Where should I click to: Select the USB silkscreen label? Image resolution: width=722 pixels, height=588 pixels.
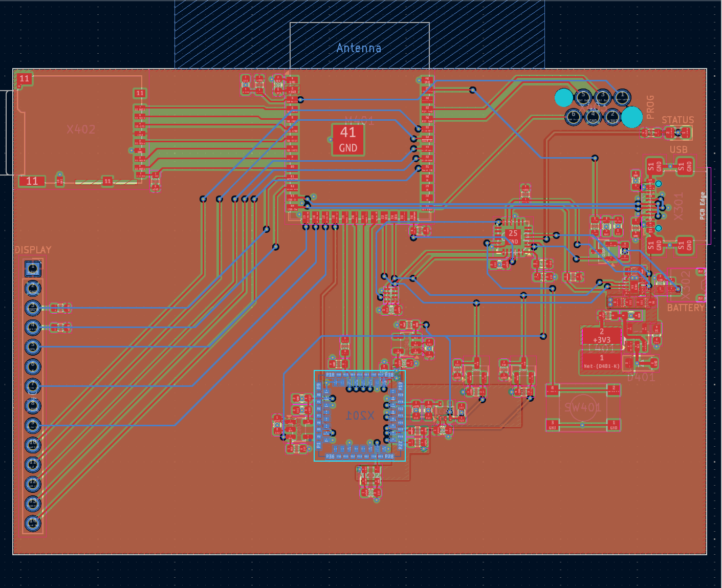coord(679,149)
